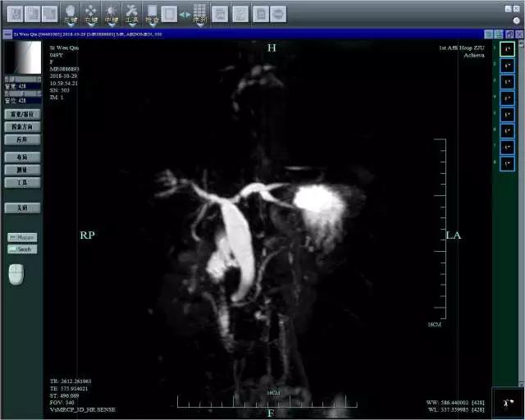Select series thumbnail number 4
Viewport: 525px width, 420px height.
[507, 98]
